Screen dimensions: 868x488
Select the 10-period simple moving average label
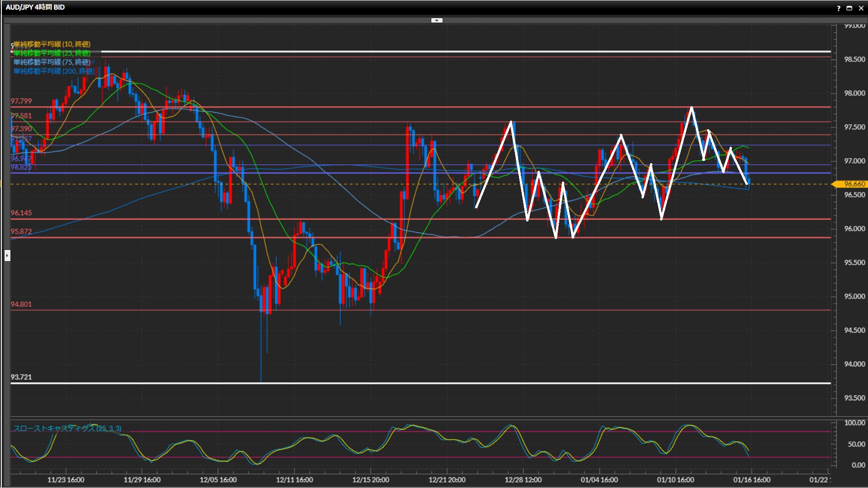52,44
